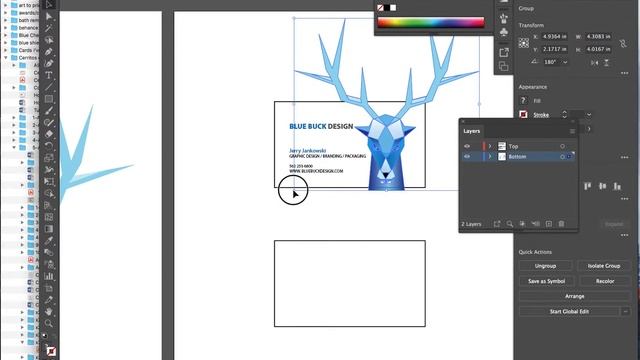Select the Top layer row

pyautogui.click(x=518, y=146)
